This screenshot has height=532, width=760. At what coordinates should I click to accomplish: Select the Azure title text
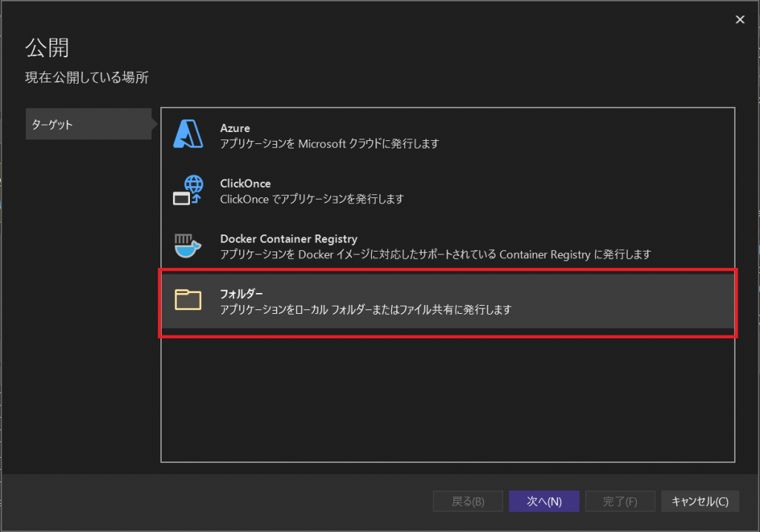tap(235, 128)
